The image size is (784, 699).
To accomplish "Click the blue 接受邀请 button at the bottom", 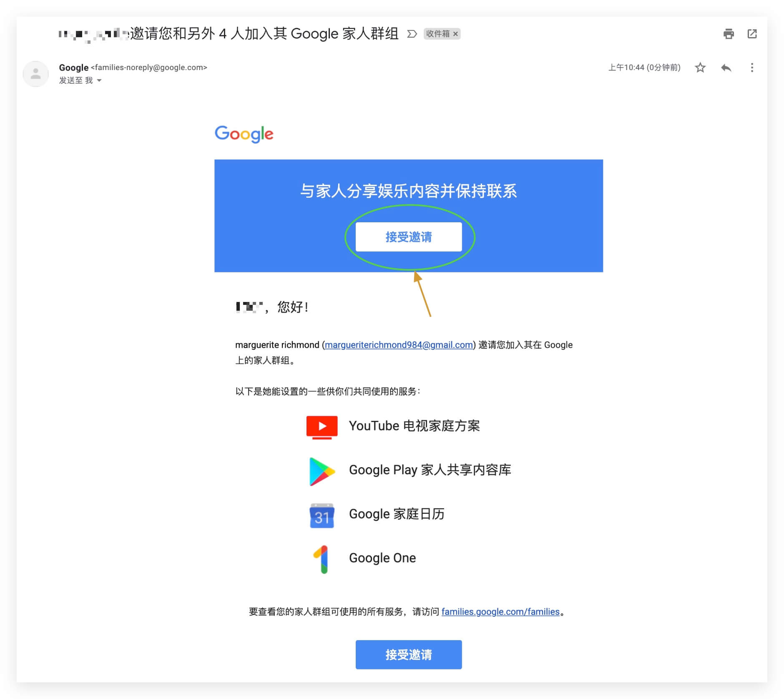I will pyautogui.click(x=409, y=654).
